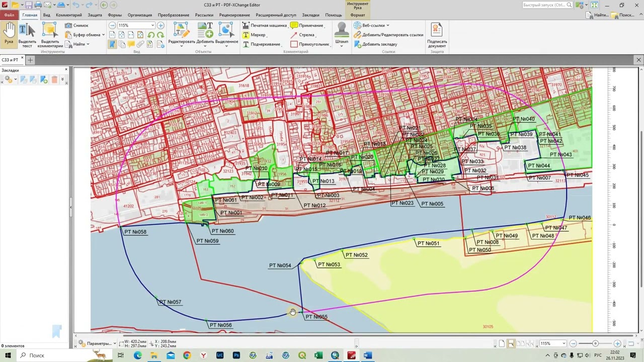Viewport: 644px width, 362px height.
Task: Open the Параметры dropdown in status bar
Action: [x=97, y=343]
